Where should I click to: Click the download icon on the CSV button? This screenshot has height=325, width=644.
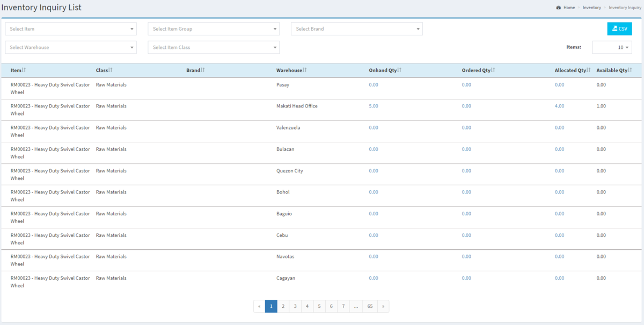click(616, 28)
